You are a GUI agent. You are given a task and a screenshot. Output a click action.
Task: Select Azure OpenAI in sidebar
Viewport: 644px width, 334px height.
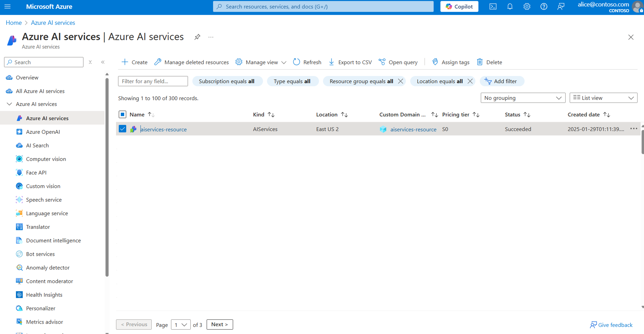click(x=43, y=132)
